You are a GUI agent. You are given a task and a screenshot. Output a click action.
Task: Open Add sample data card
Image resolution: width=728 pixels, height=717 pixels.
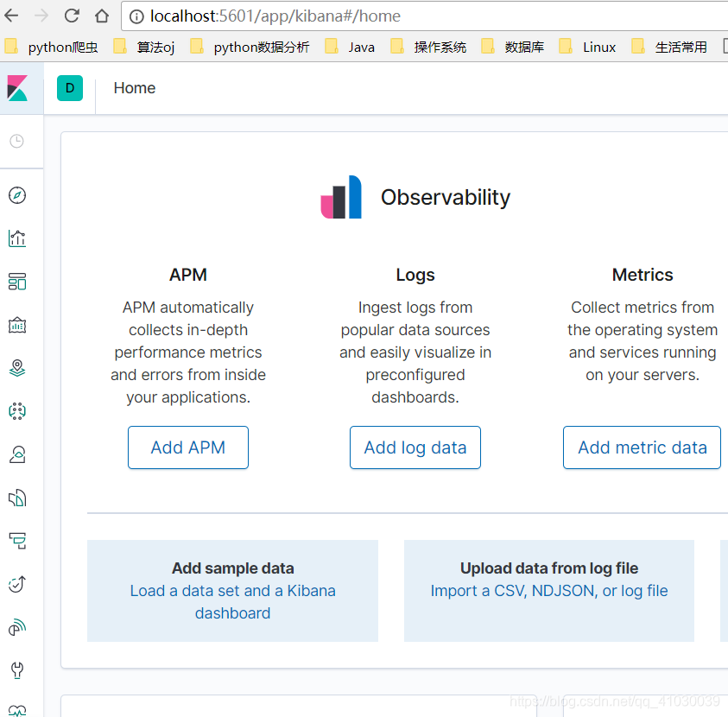(x=232, y=591)
